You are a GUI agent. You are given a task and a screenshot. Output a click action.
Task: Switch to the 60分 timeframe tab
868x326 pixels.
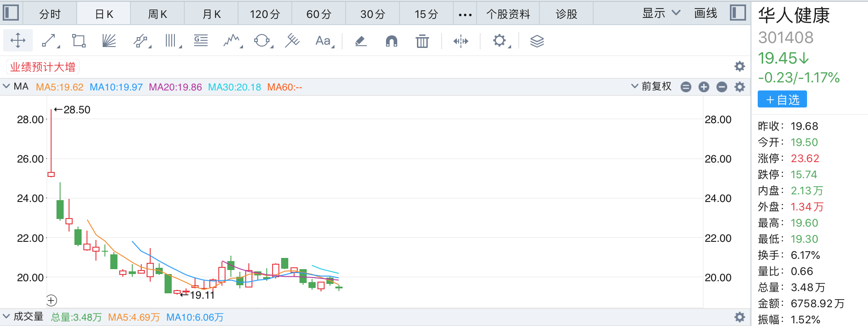319,14
